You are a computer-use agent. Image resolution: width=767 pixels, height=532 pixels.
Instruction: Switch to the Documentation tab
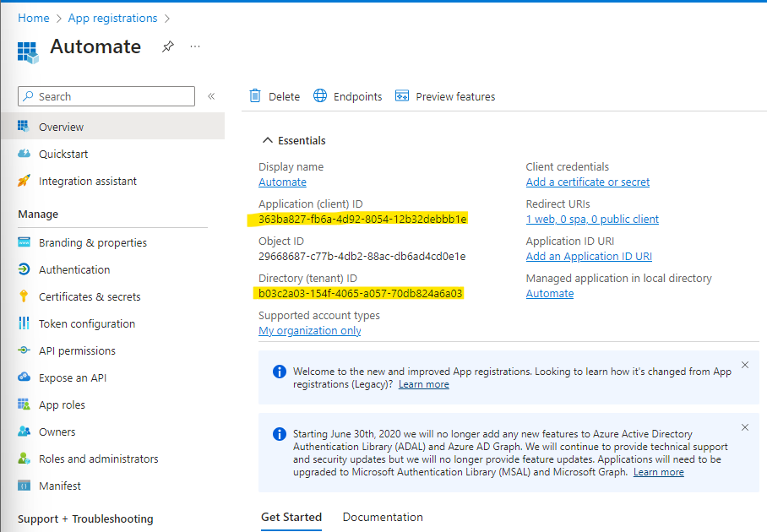[x=383, y=517]
